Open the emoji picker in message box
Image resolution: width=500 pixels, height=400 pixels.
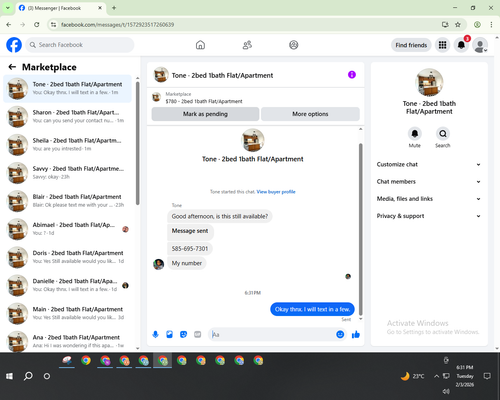pyautogui.click(x=340, y=334)
